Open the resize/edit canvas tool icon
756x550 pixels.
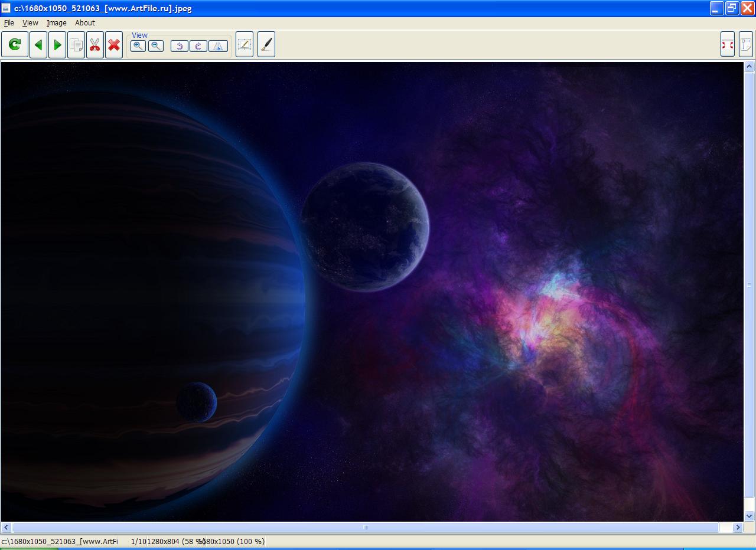[245, 45]
